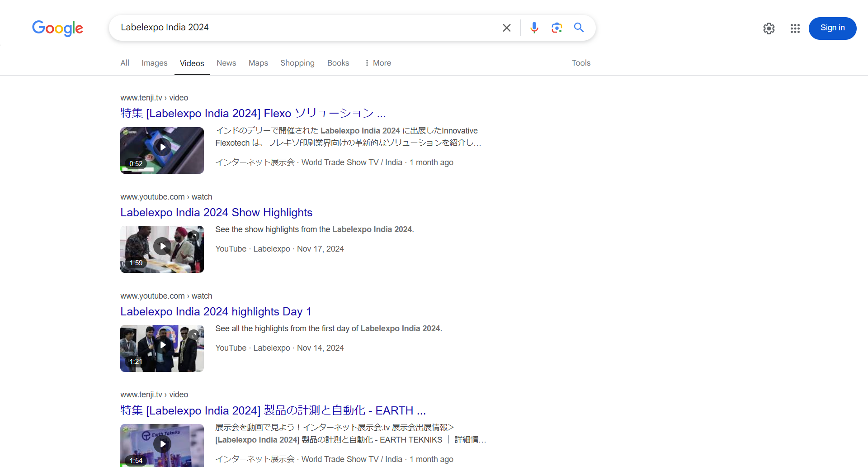The width and height of the screenshot is (868, 467).
Task: Play the 1:59 Show Highlights thumbnail
Action: [162, 249]
